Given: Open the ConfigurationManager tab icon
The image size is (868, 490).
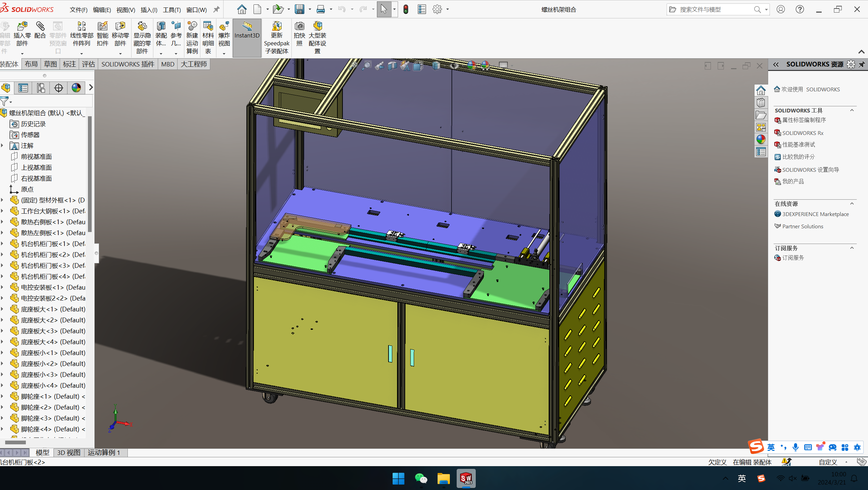Looking at the screenshot, I should pyautogui.click(x=41, y=88).
